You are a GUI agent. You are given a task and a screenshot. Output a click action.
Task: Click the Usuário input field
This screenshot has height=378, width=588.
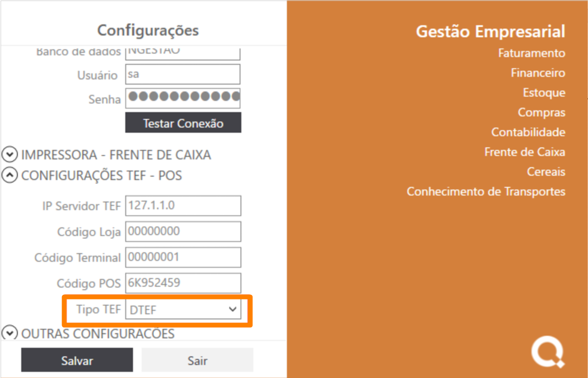click(x=183, y=74)
